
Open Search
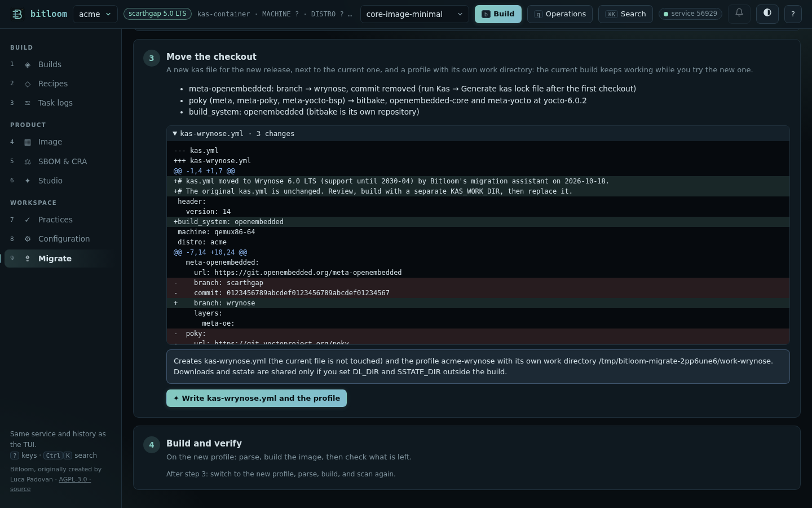click(625, 14)
